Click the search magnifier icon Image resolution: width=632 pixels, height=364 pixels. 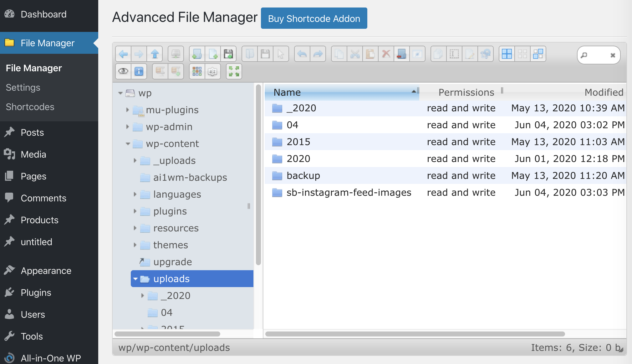(x=584, y=55)
